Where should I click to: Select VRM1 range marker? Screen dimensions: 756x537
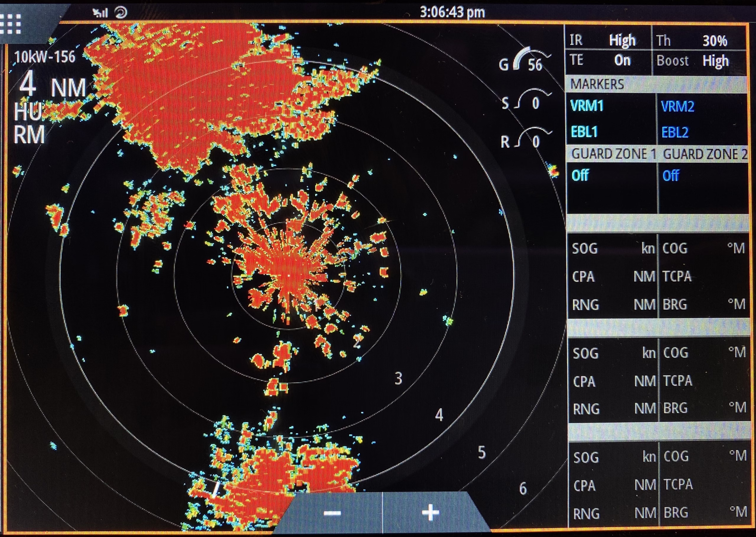pyautogui.click(x=587, y=106)
